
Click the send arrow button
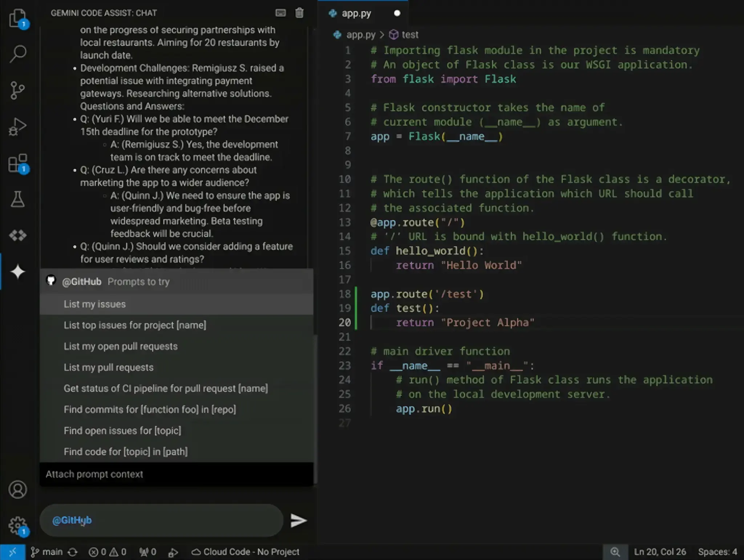(x=299, y=520)
